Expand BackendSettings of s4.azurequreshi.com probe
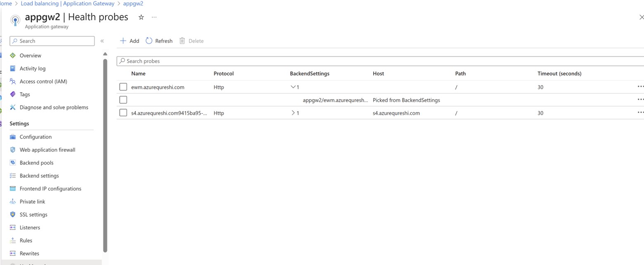644x265 pixels. coord(293,112)
